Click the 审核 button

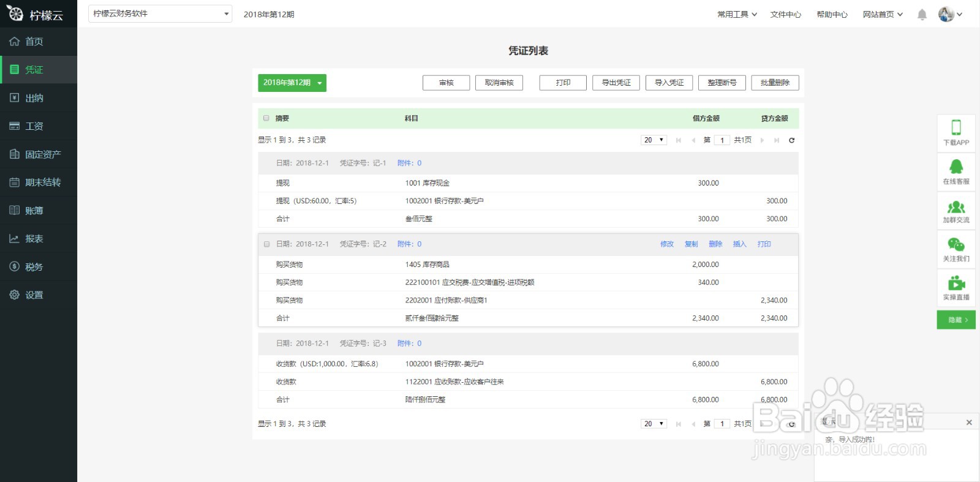pos(447,83)
